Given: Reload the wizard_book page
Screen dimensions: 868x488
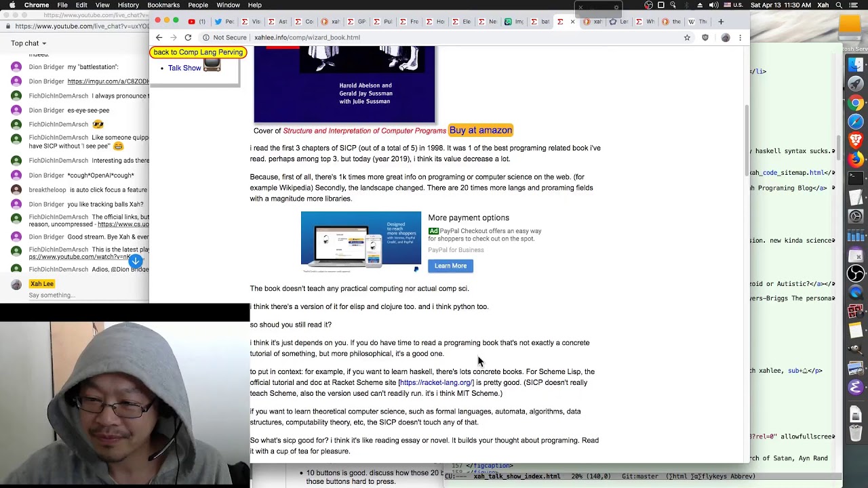Looking at the screenshot, I should point(188,38).
